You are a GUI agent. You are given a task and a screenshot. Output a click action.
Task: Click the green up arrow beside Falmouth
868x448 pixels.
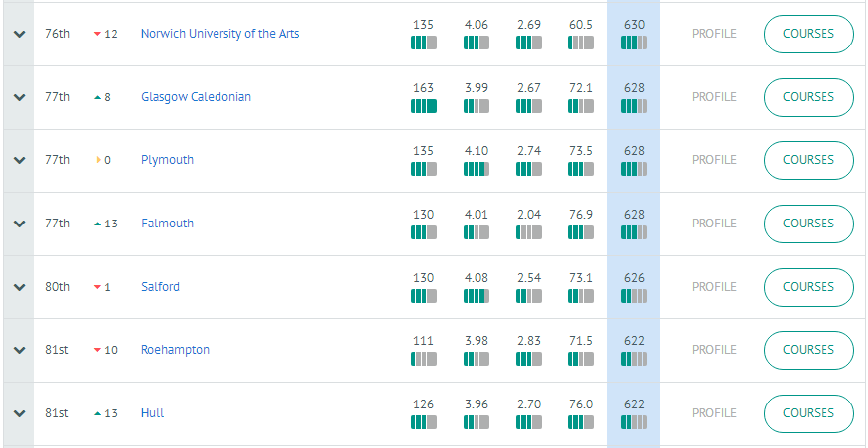pyautogui.click(x=97, y=224)
